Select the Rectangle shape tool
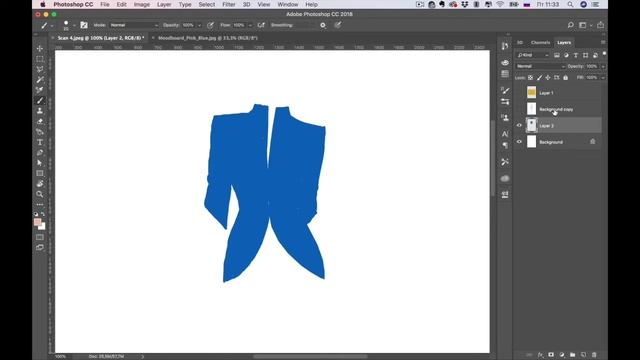Image resolution: width=640 pixels, height=360 pixels. pyautogui.click(x=40, y=173)
